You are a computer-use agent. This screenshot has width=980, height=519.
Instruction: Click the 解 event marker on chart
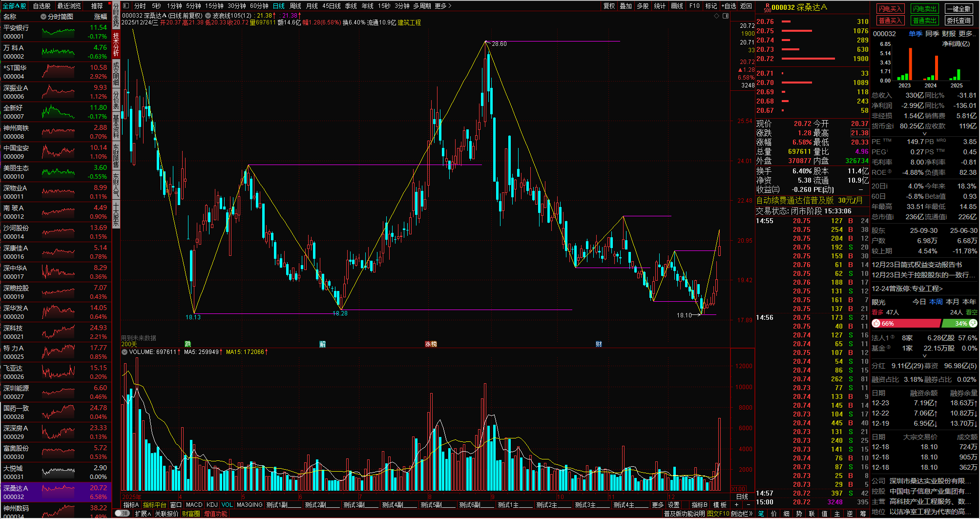[x=322, y=344]
